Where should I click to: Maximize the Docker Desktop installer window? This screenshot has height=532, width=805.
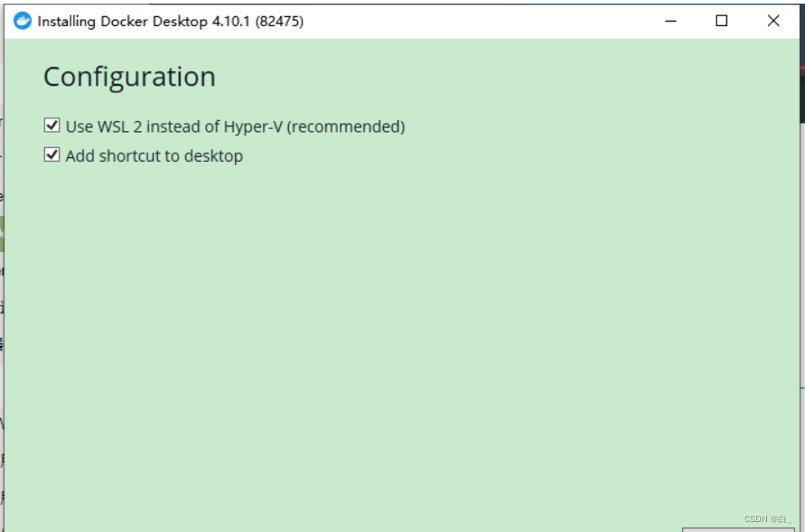[x=721, y=21]
